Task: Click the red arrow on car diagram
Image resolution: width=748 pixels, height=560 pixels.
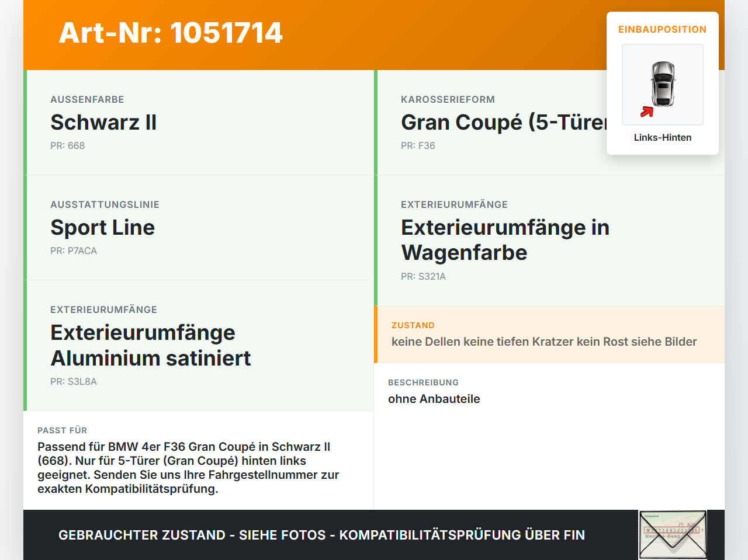Action: coord(646,112)
